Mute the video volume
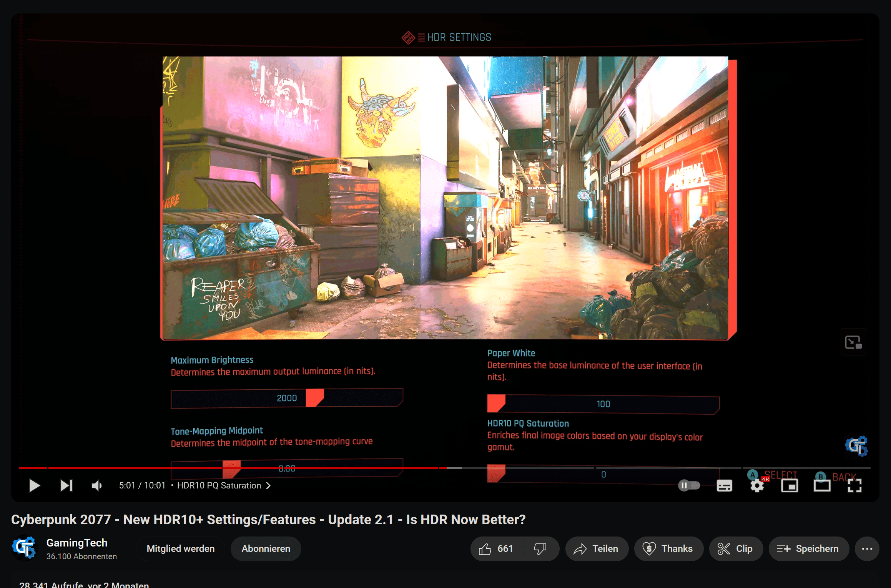This screenshot has height=588, width=891. pos(97,485)
